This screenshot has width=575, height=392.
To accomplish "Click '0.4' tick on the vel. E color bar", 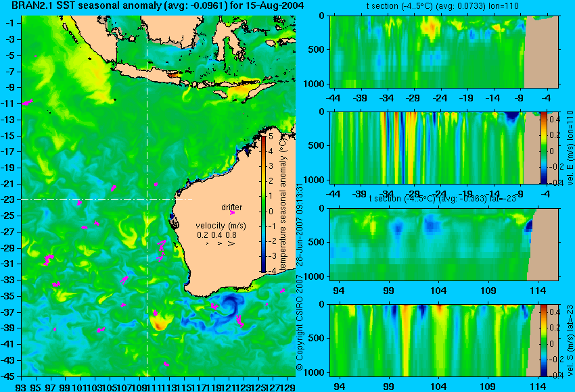I will 554,120.
